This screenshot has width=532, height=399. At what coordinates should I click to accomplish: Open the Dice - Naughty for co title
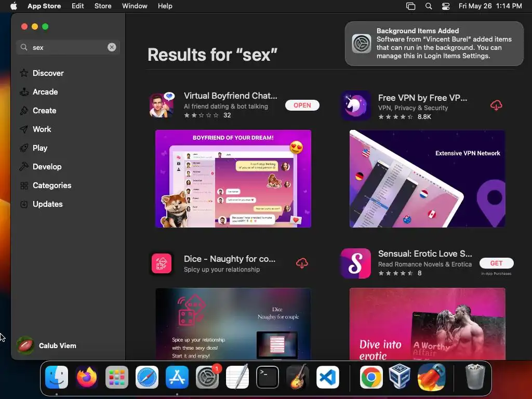pyautogui.click(x=229, y=259)
